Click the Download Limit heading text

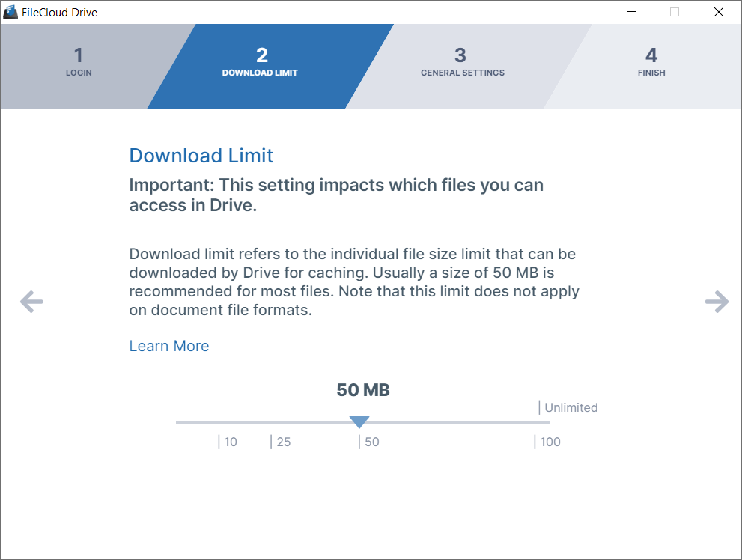tap(201, 155)
